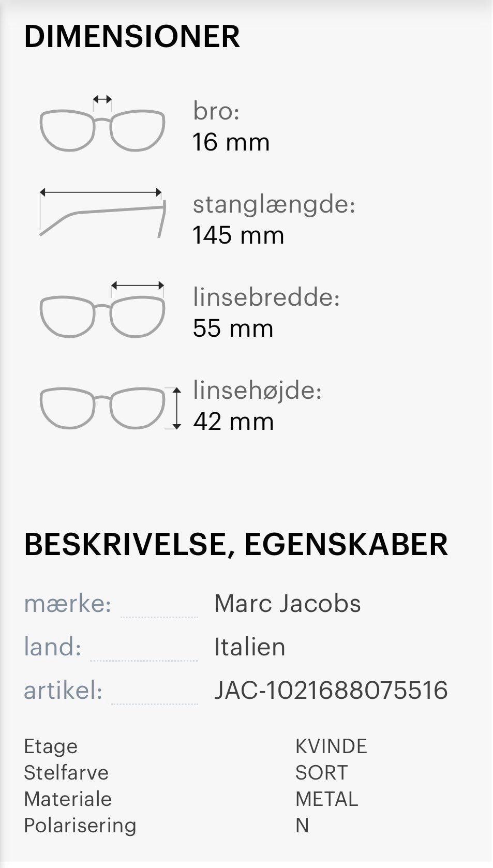The width and height of the screenshot is (493, 868).
Task: Open the Marc Jacobs brand name
Action: [x=288, y=604]
